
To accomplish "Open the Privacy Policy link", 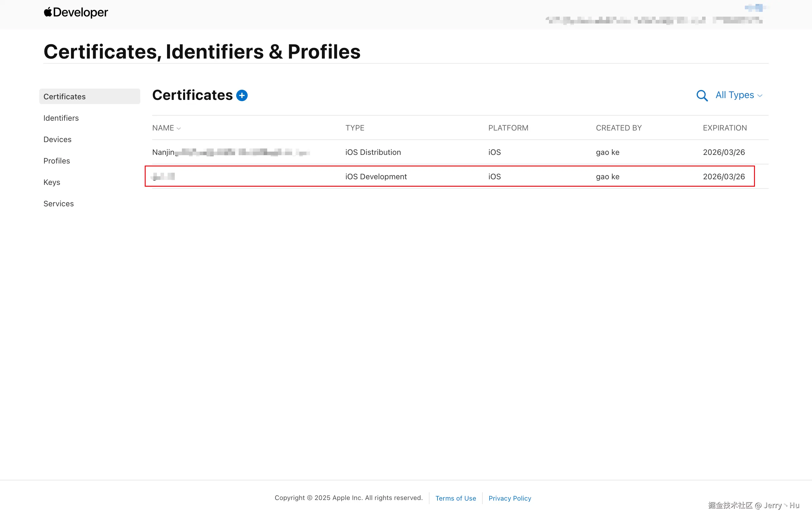I will coord(510,498).
